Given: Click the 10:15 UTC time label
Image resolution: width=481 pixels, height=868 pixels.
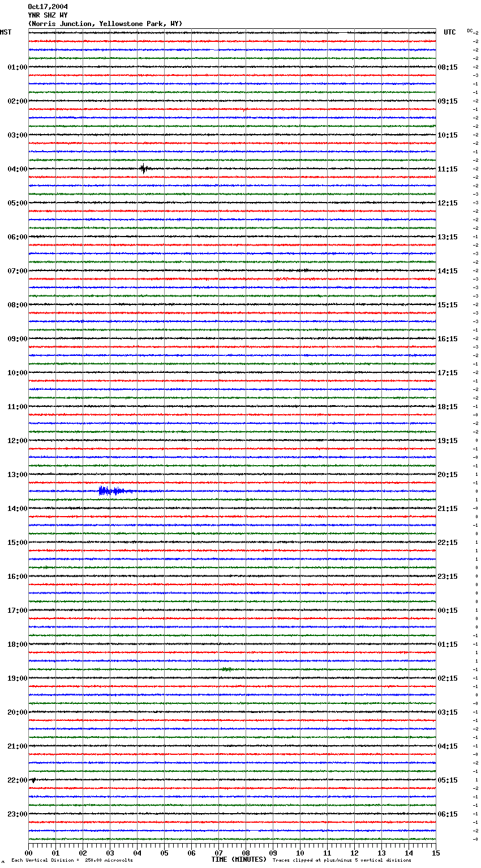Looking at the screenshot, I should coord(448,135).
